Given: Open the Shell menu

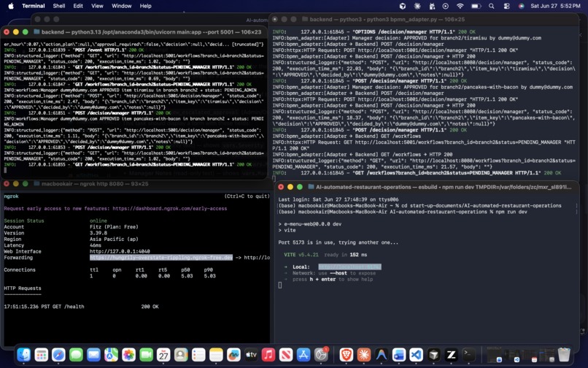Looking at the screenshot, I should point(59,6).
